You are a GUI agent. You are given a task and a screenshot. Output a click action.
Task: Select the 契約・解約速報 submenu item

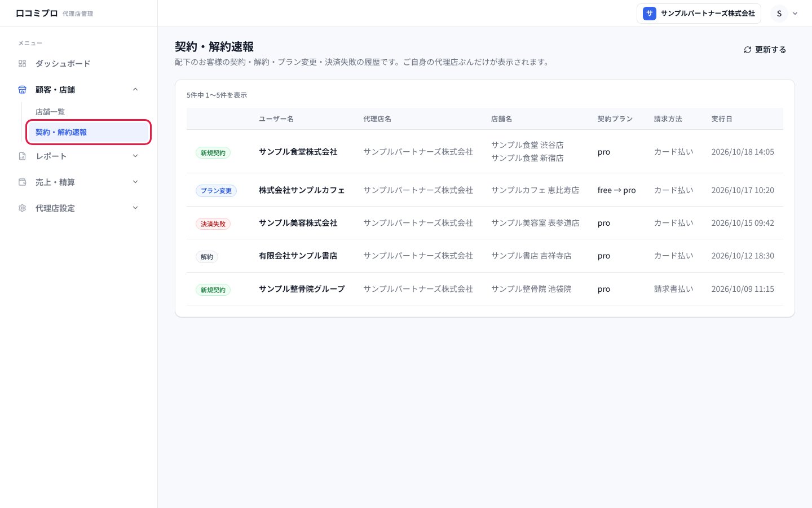click(x=88, y=132)
